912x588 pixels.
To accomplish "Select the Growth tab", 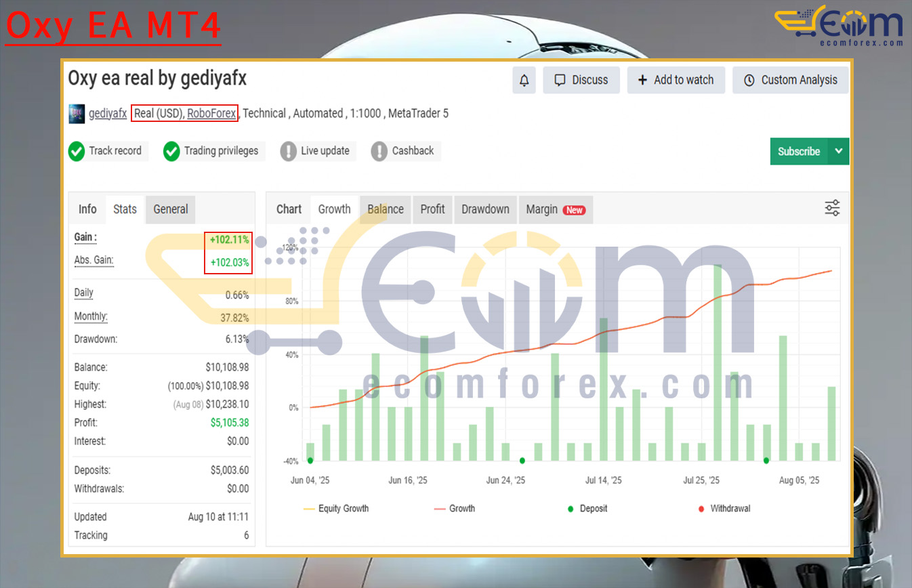I will coord(335,209).
